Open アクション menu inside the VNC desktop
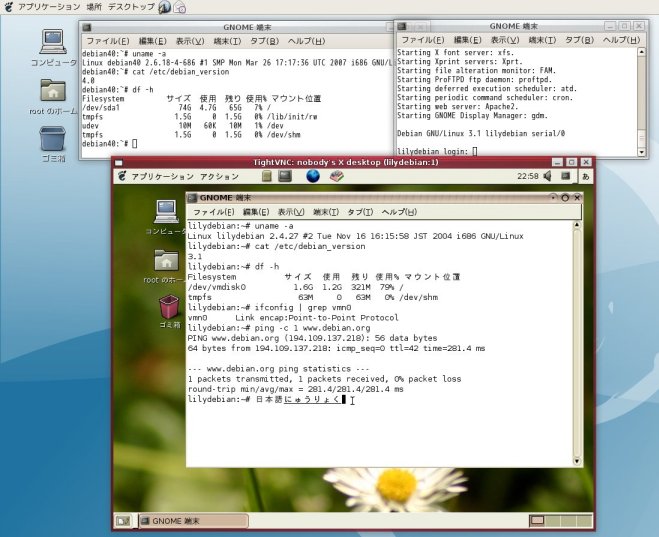659x537 pixels. [x=219, y=176]
